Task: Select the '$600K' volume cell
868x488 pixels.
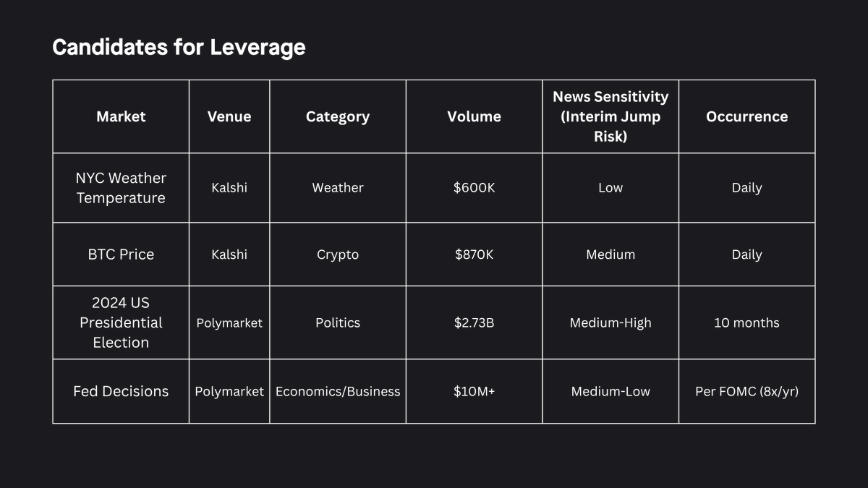Action: coord(474,188)
